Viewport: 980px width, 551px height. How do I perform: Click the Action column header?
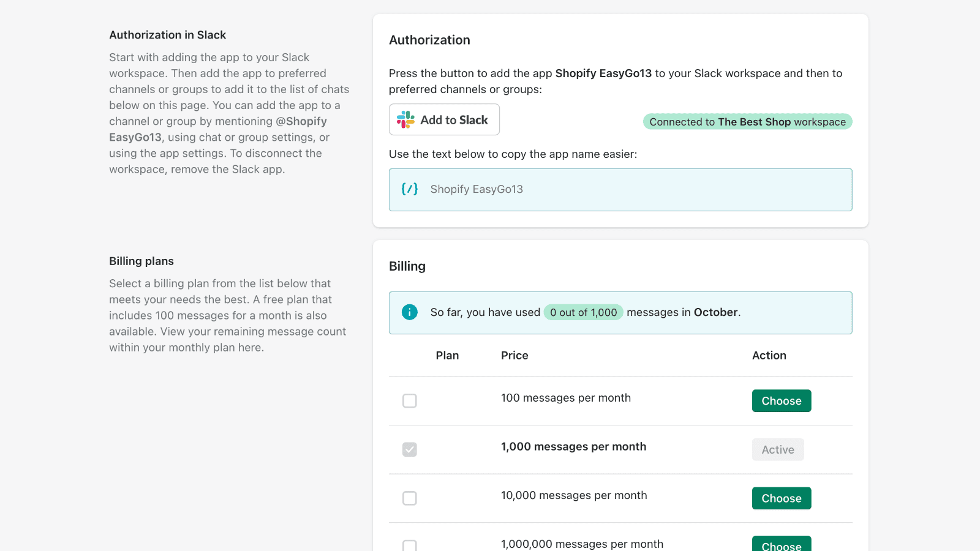click(x=769, y=355)
